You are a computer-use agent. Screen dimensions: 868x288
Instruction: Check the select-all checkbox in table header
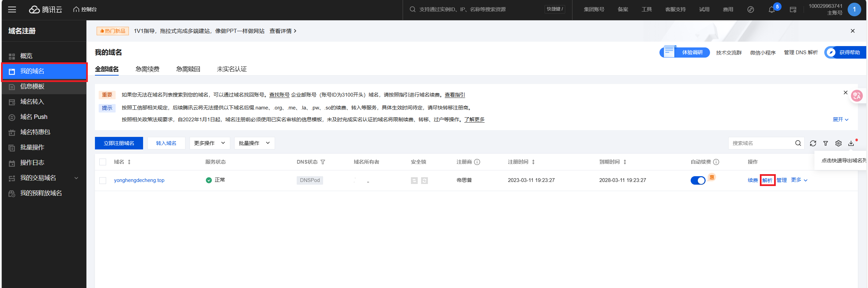[x=103, y=162]
